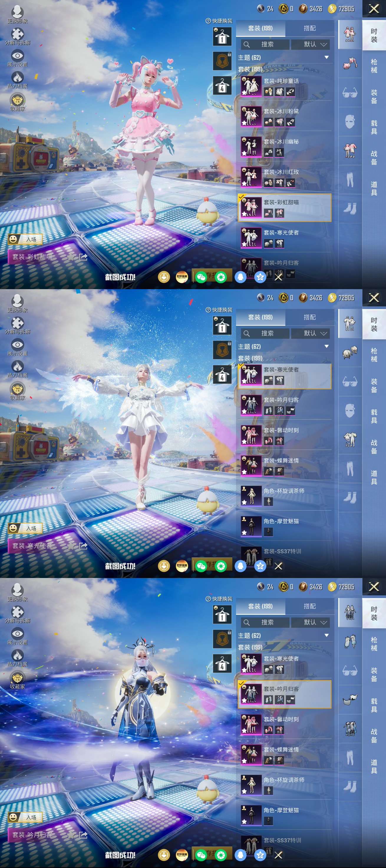This screenshot has width=386, height=868.
Task: Click 入场 emote button on the 彩虹甜喵 screen
Action: point(25,240)
